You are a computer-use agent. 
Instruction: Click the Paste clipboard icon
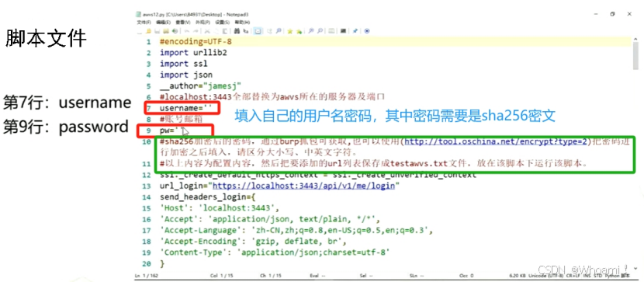click(x=225, y=31)
